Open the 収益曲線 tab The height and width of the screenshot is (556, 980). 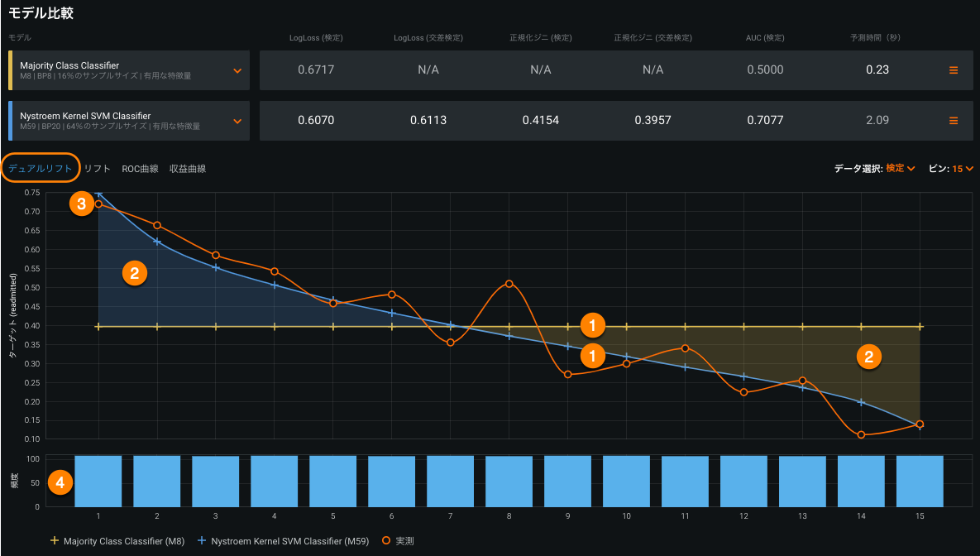tap(188, 169)
